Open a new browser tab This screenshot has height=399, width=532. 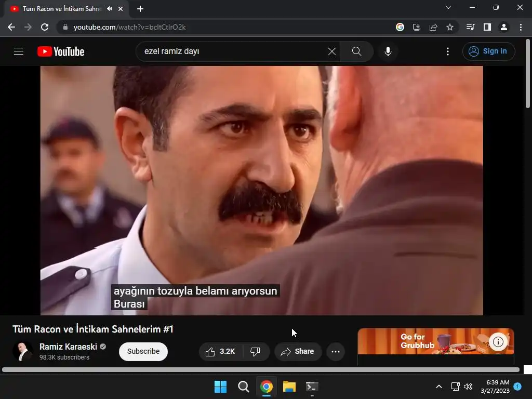pyautogui.click(x=140, y=9)
